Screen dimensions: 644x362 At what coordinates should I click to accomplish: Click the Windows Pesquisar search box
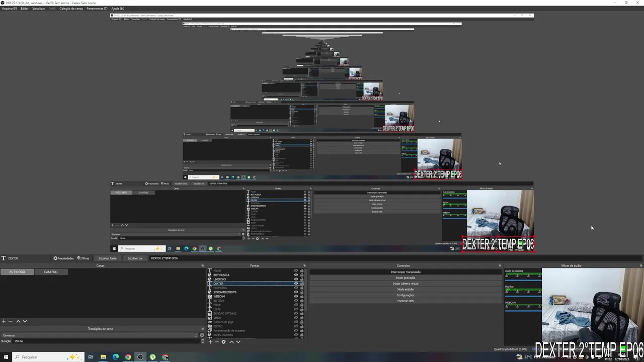(x=48, y=357)
